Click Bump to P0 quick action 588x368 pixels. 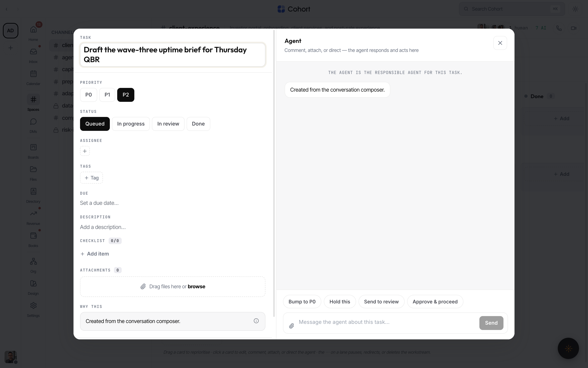302,302
